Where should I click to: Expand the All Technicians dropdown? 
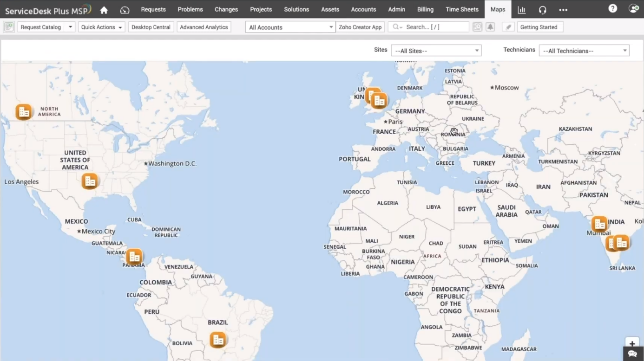(x=584, y=51)
